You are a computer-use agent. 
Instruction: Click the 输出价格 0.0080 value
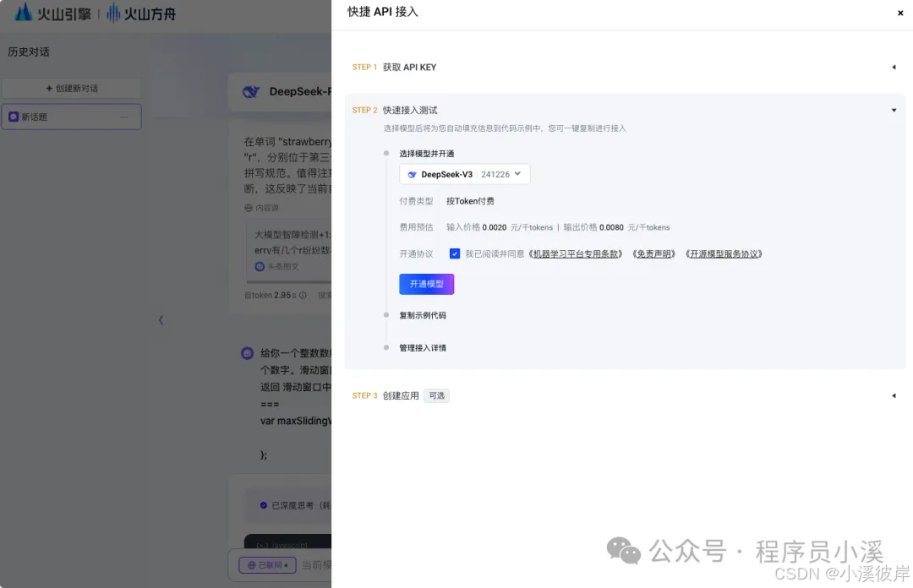point(611,227)
